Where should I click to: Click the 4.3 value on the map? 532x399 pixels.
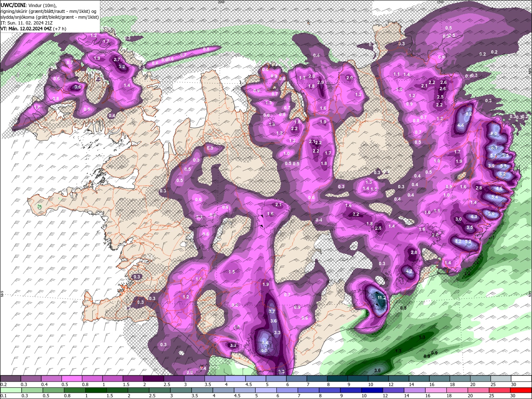[473, 217]
